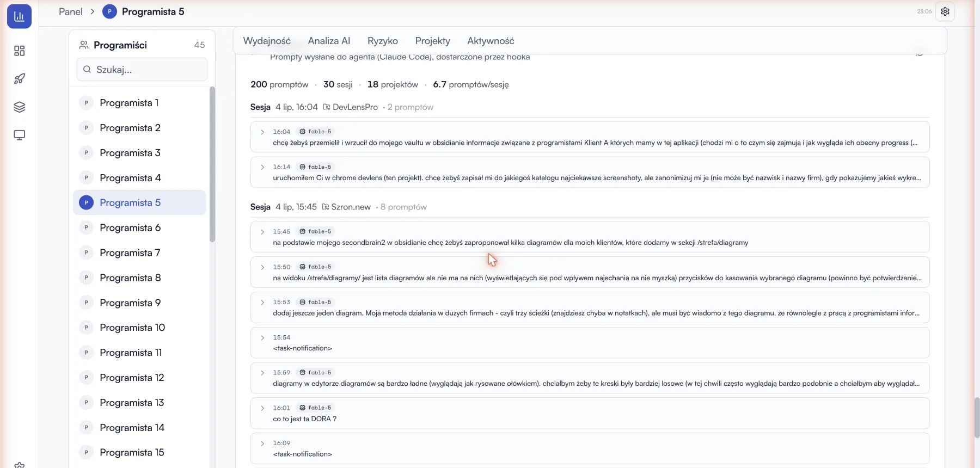Expand the 15:59 prompt entry

coord(262,373)
